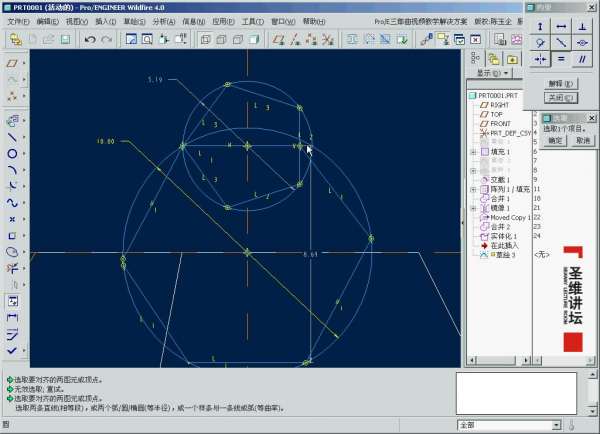Click message area scroll-up arrow

click(592, 375)
